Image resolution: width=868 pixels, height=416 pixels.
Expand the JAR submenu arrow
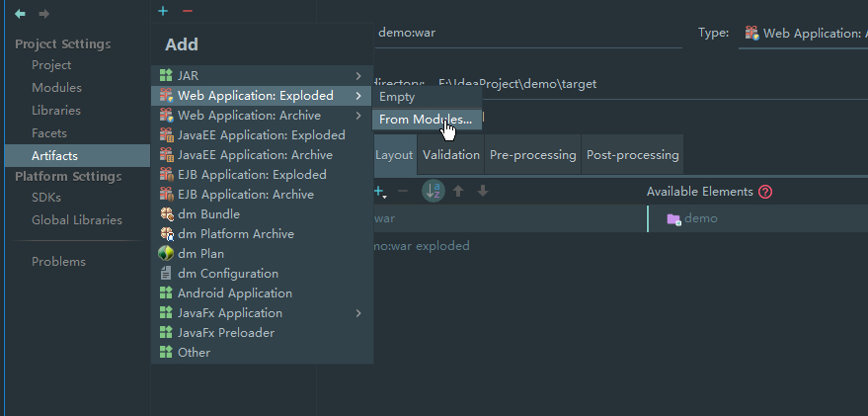click(358, 76)
